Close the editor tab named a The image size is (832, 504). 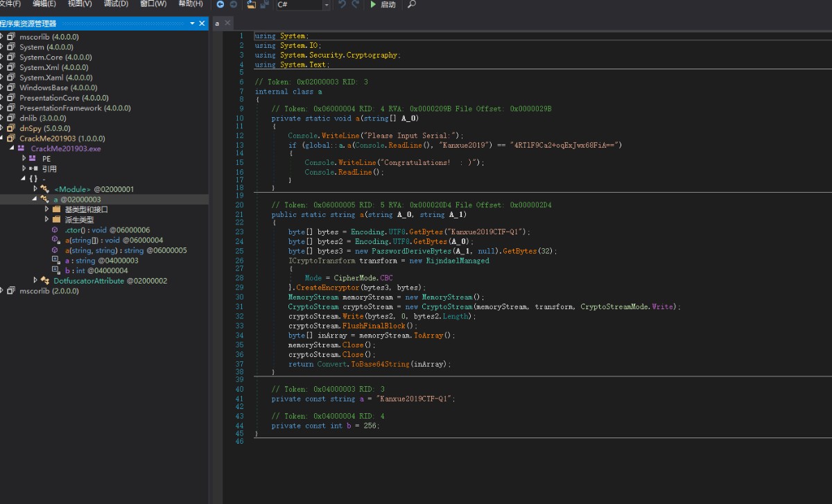(228, 23)
